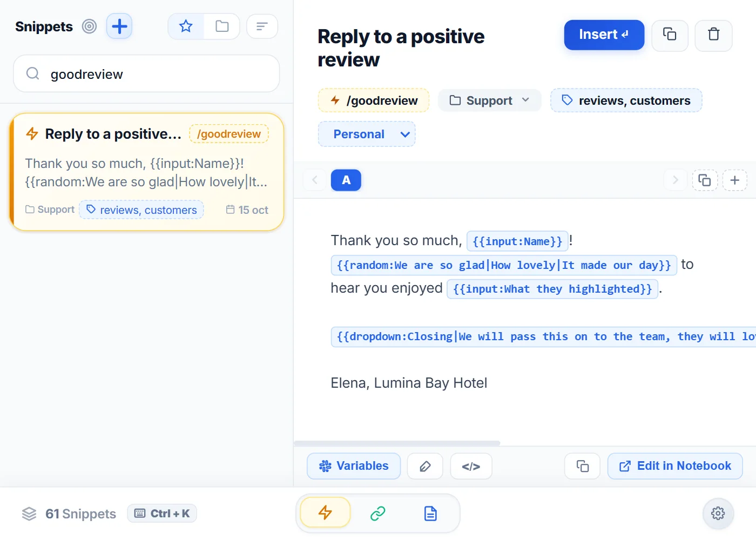Screen dimensions: 756x540
Task: Open the sort options menu
Action: [262, 26]
